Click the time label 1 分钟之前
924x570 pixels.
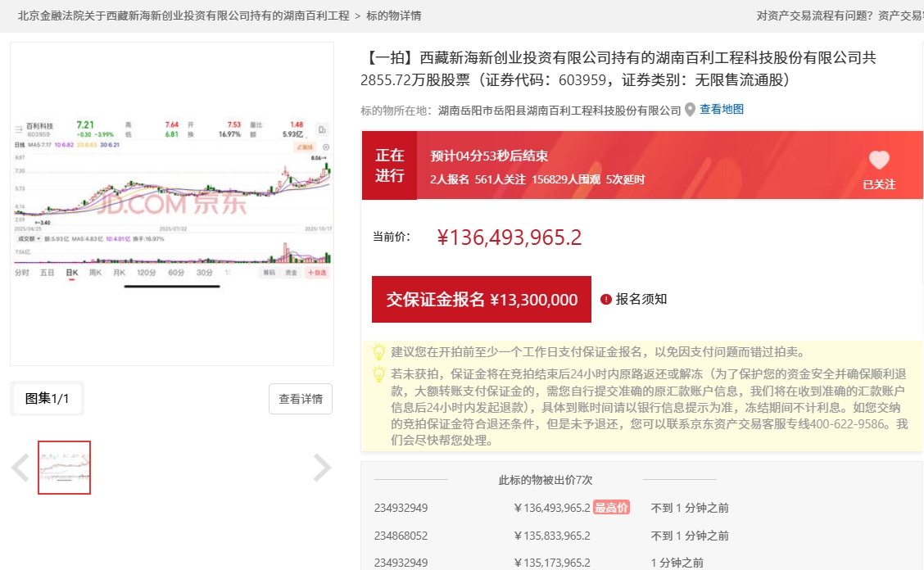[x=677, y=563]
